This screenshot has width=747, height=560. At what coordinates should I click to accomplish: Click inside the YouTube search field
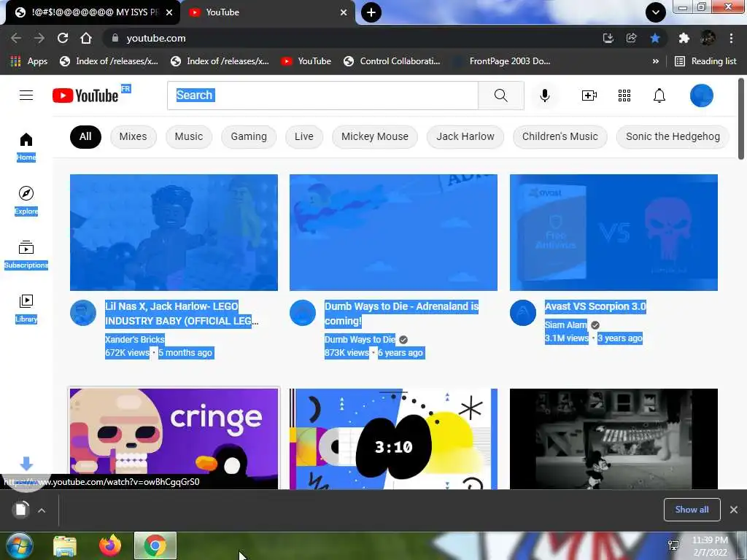point(322,96)
